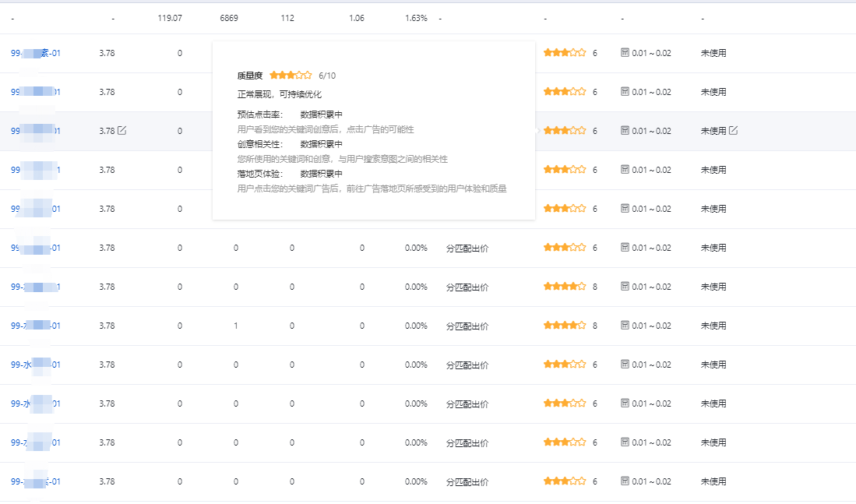This screenshot has height=504, width=856.
Task: Open the keyword link in the row showing value 1
Action: click(35, 326)
